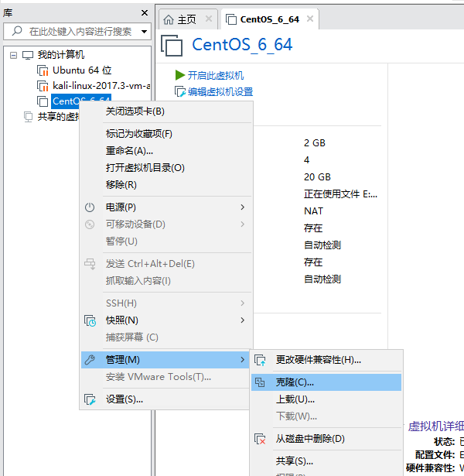Screen dimensions: 464x476
Task: Click the 编辑虚拟机设置 link
Action: tap(220, 91)
